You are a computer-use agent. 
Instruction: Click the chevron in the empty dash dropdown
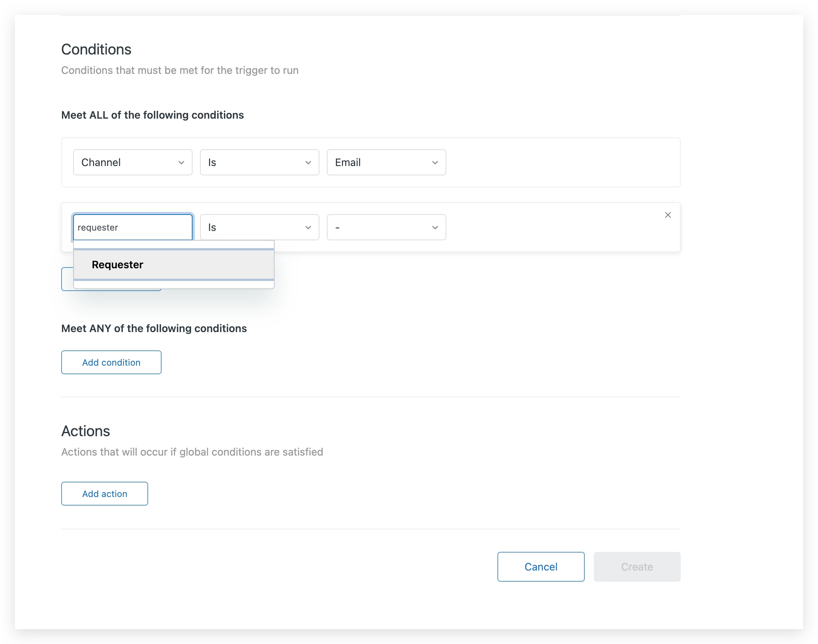(x=435, y=227)
